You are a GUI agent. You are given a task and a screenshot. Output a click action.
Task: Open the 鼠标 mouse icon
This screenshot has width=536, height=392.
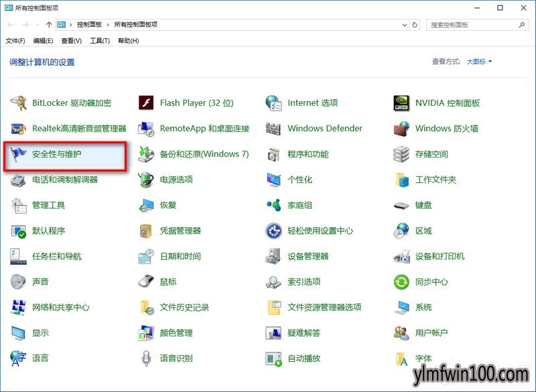tap(146, 282)
